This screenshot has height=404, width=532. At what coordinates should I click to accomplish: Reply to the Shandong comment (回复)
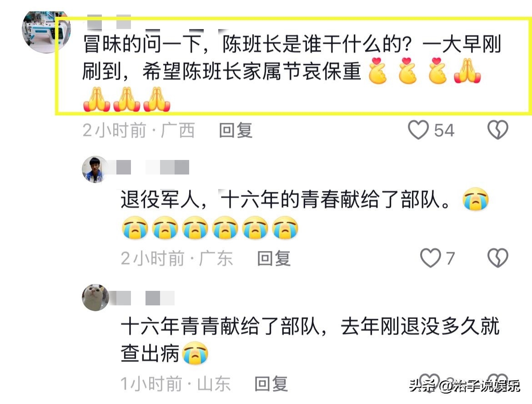tap(271, 384)
